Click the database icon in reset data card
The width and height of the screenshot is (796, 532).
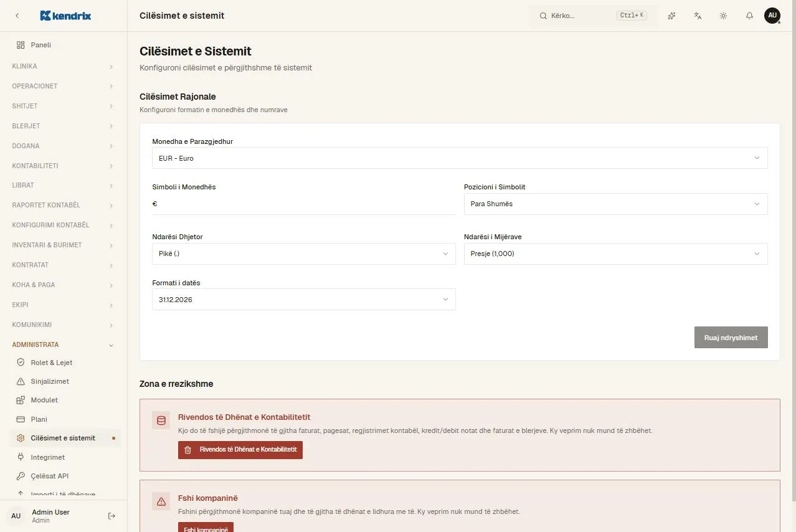pyautogui.click(x=161, y=420)
